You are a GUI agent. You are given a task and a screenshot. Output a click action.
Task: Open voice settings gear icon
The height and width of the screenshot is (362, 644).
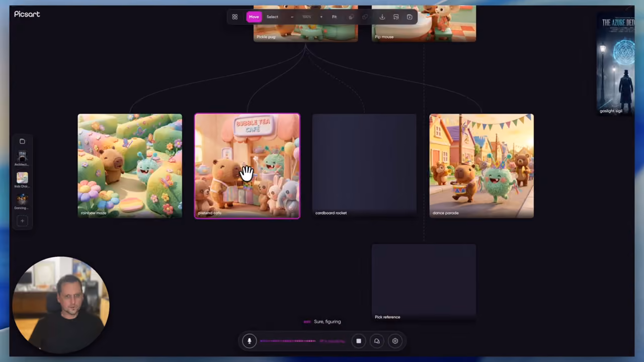pos(395,341)
